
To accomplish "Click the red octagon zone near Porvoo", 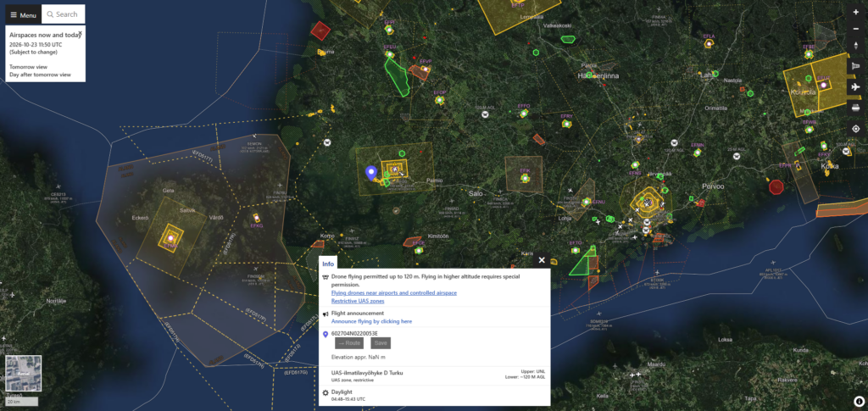I will coord(776,187).
